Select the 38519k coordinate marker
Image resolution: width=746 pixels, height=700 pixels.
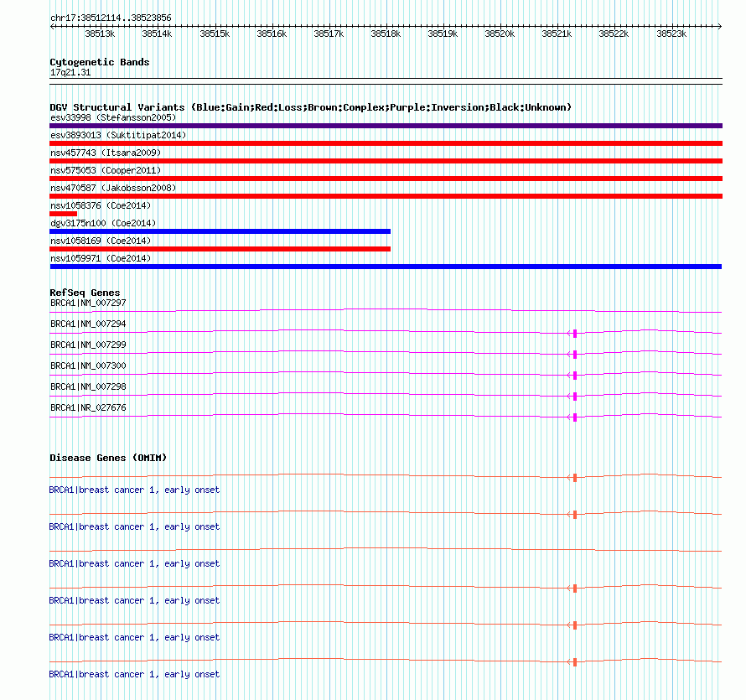point(443,34)
